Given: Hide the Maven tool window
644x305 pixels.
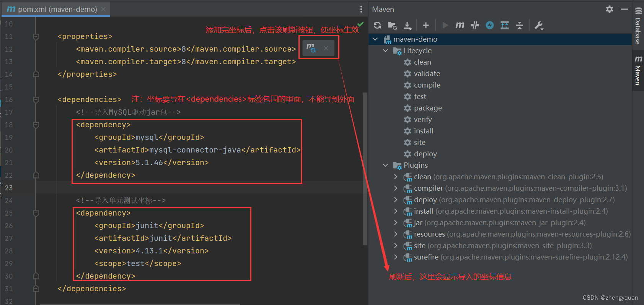Looking at the screenshot, I should coord(624,9).
